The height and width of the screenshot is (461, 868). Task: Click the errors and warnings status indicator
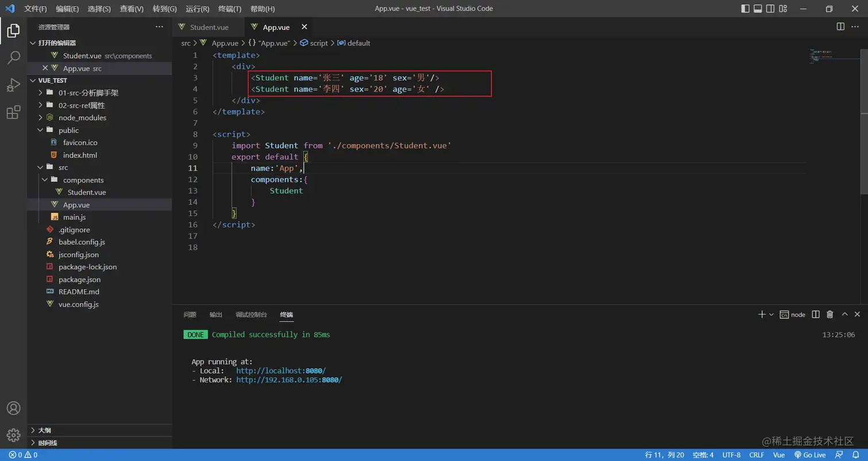click(23, 455)
